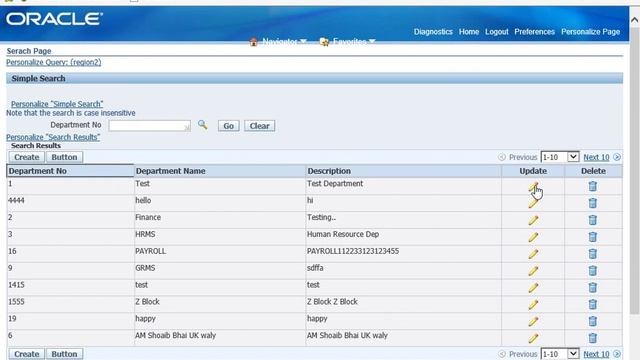Click the Oracle logo

(54, 19)
